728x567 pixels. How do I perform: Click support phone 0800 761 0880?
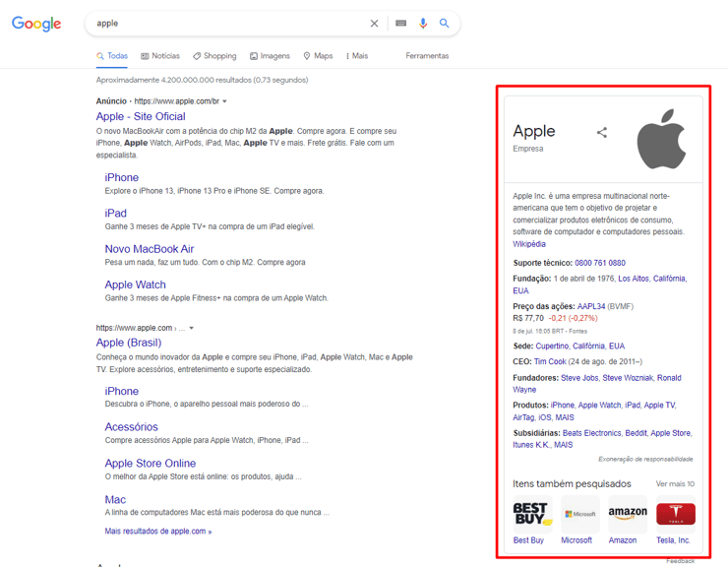pos(600,263)
